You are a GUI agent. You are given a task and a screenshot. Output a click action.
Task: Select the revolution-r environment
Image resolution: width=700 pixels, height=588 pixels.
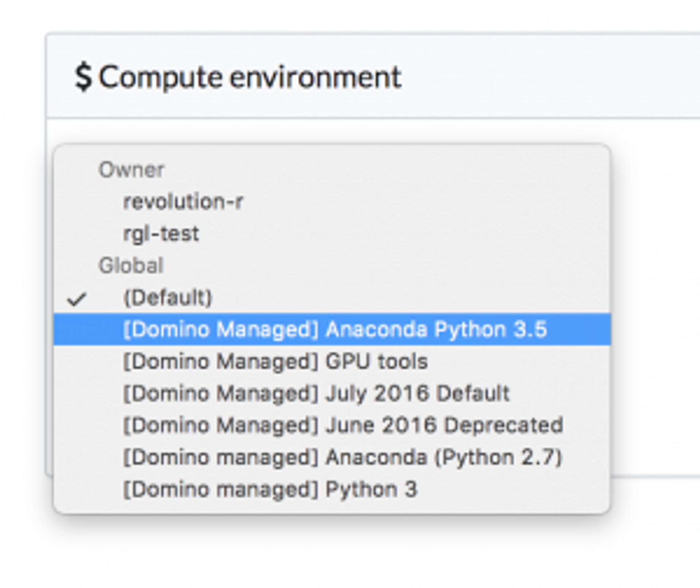[183, 202]
